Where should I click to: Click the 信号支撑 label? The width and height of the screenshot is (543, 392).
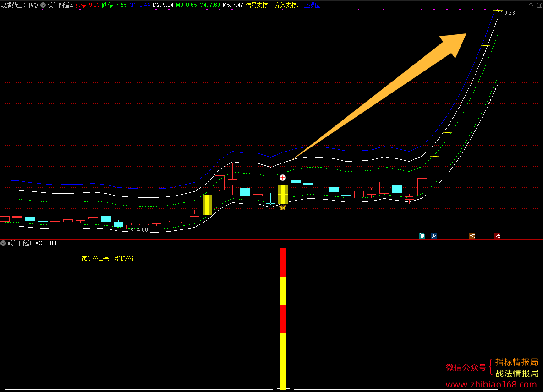[257, 5]
